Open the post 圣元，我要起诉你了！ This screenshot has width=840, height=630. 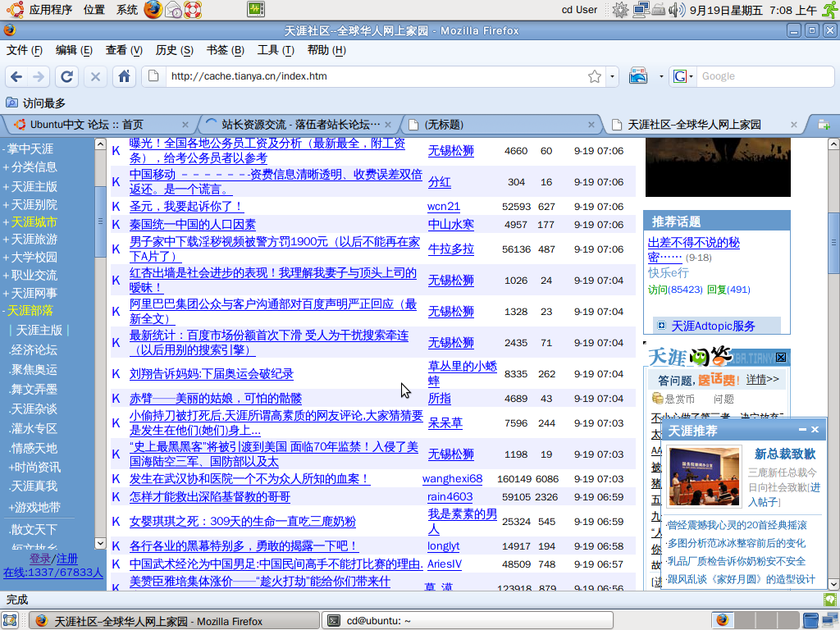coord(186,207)
